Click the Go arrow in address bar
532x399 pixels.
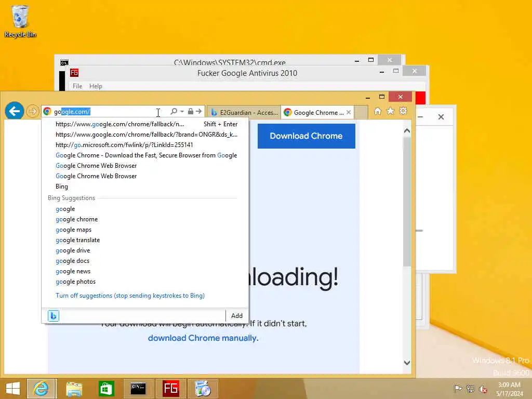coord(199,111)
